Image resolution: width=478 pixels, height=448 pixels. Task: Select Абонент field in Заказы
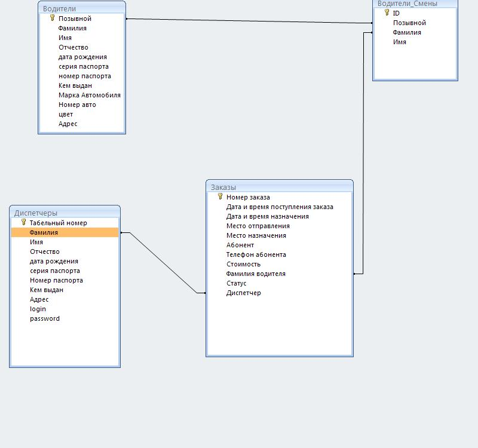coord(240,245)
